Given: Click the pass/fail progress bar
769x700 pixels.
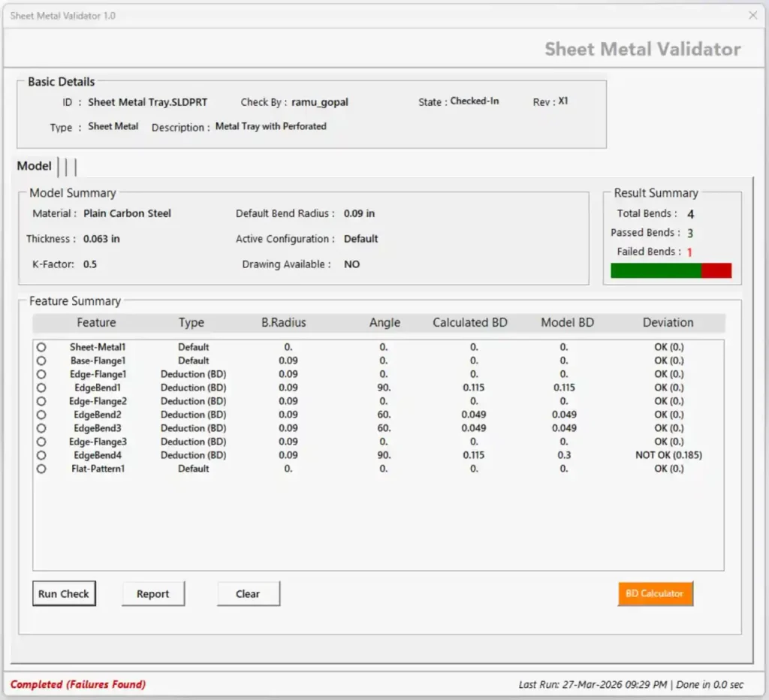Looking at the screenshot, I should coord(671,270).
